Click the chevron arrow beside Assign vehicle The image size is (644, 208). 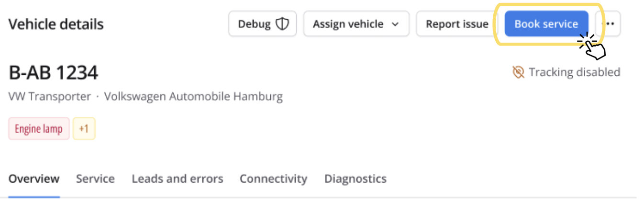(395, 24)
